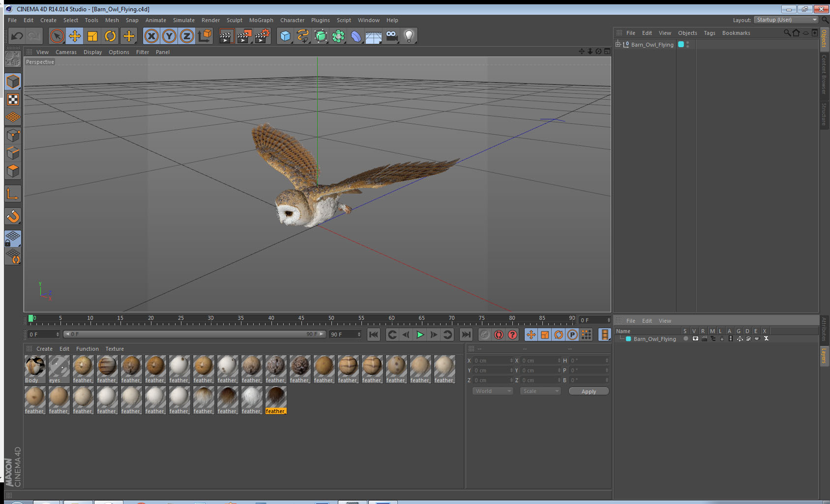Image resolution: width=830 pixels, height=504 pixels.
Task: Toggle the Enable Snap magnet icon
Action: [13, 216]
